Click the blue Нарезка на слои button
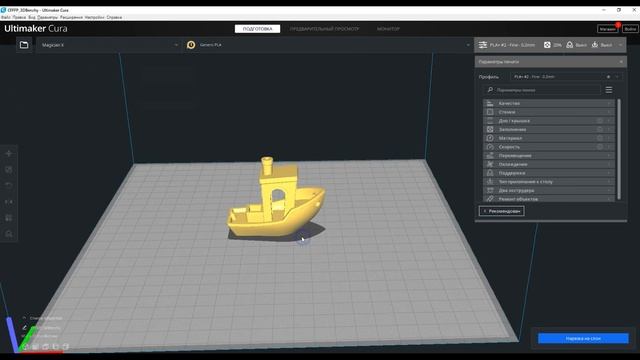 pyautogui.click(x=583, y=338)
